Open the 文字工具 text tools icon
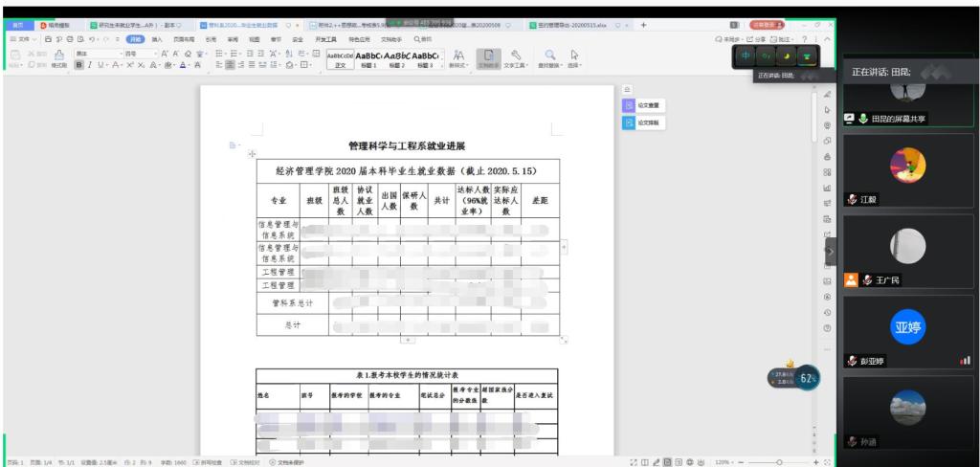Screen dimensions: 980x467 [x=516, y=58]
